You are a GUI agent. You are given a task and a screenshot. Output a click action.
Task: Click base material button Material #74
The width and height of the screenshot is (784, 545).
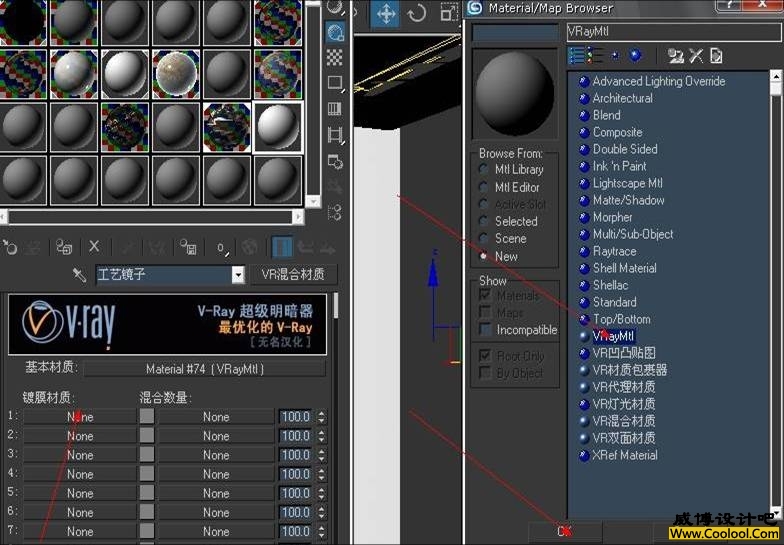pos(203,369)
